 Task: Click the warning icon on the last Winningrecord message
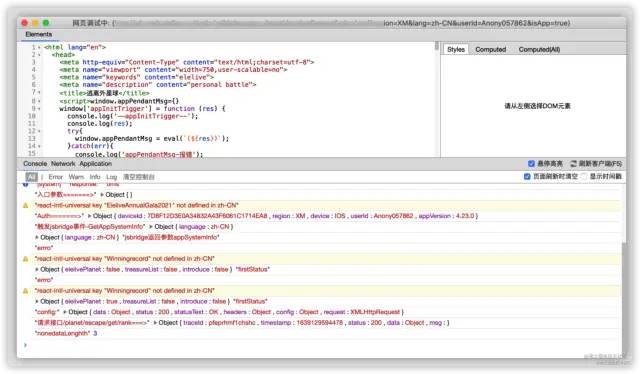[25, 291]
